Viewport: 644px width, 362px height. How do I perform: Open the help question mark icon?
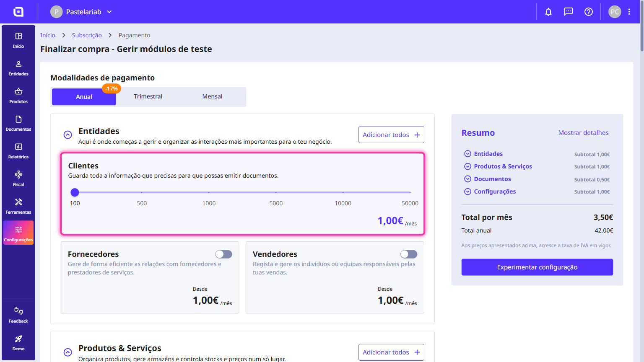pyautogui.click(x=589, y=12)
